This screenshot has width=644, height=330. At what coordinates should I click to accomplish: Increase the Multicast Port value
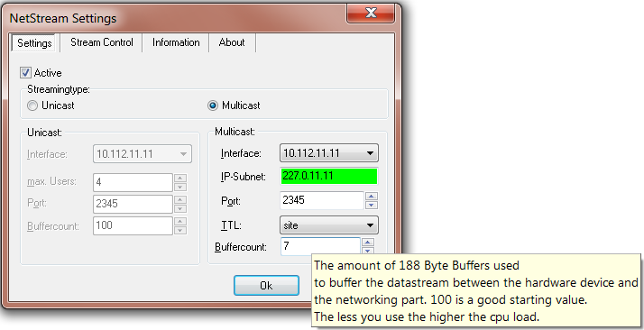(x=372, y=197)
